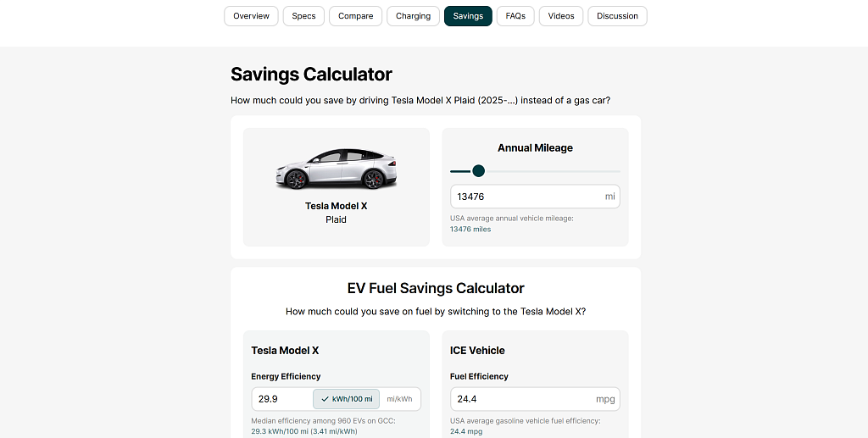Image resolution: width=868 pixels, height=438 pixels.
Task: Open the Compare tab
Action: 355,16
